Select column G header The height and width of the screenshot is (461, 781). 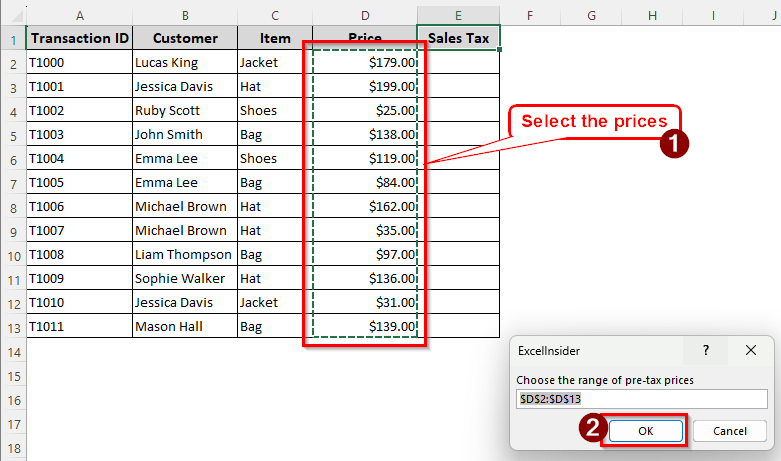tap(591, 16)
